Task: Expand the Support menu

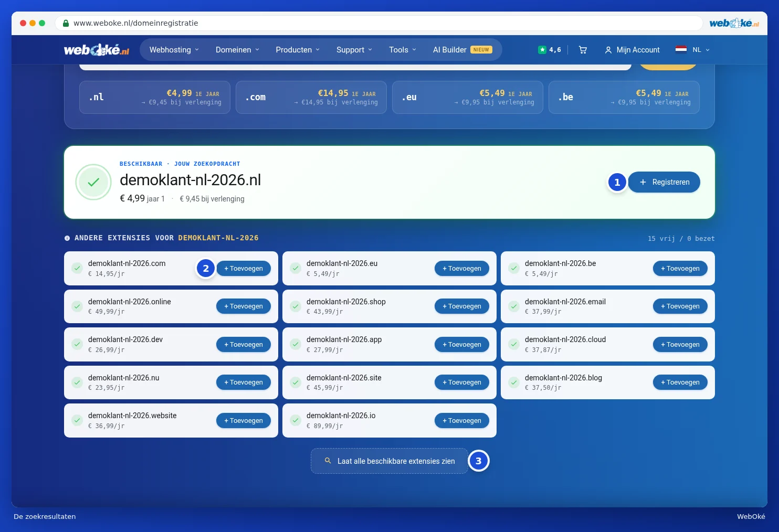Action: click(x=354, y=50)
